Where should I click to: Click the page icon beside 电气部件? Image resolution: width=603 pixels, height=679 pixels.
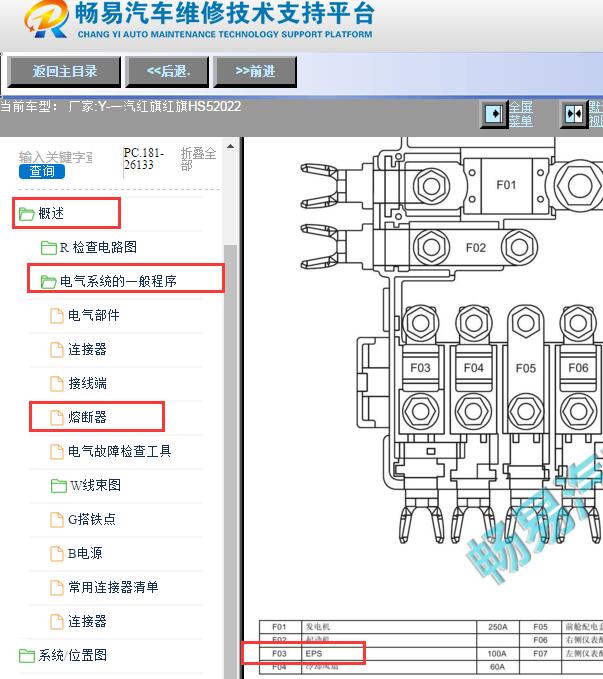coord(57,316)
